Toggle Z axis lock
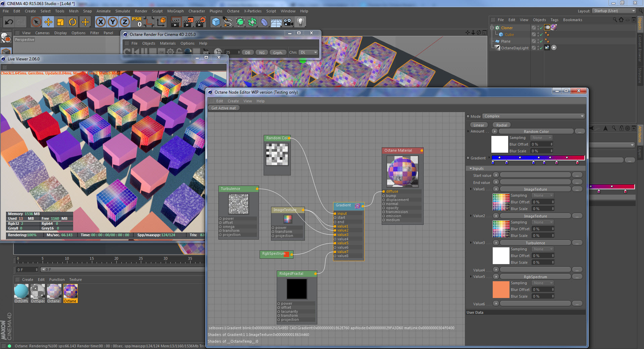The width and height of the screenshot is (644, 349). [x=125, y=22]
